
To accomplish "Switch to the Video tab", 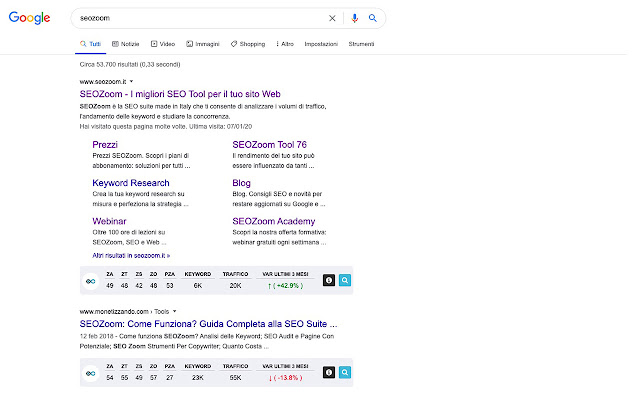I will point(163,44).
